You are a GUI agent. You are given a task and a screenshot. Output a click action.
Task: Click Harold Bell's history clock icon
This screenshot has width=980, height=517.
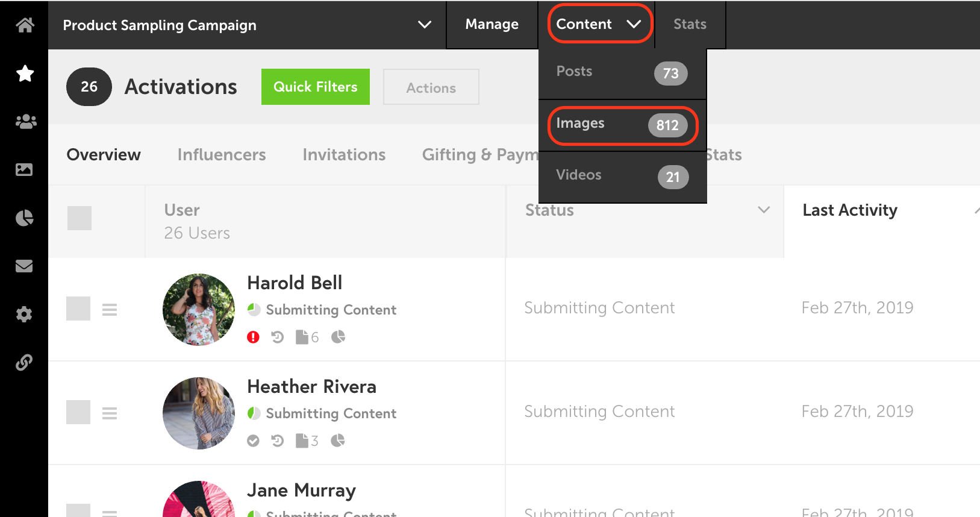277,337
